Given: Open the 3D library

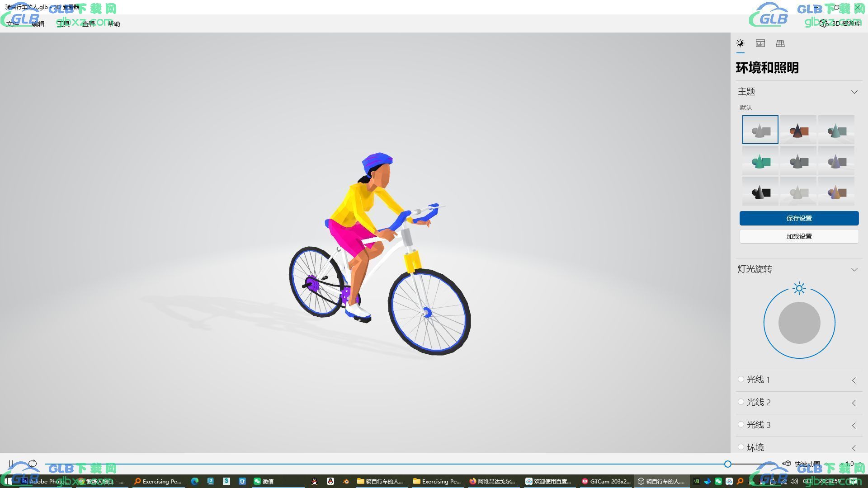Looking at the screenshot, I should click(841, 23).
